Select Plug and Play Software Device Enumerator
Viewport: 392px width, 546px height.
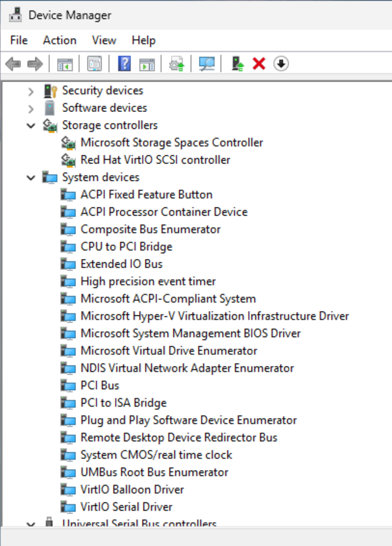[189, 420]
